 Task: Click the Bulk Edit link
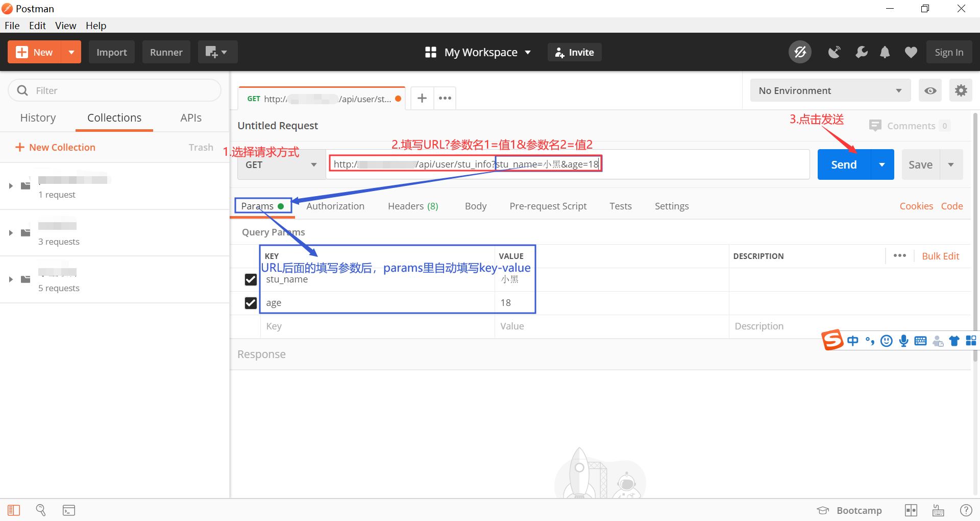pos(941,256)
